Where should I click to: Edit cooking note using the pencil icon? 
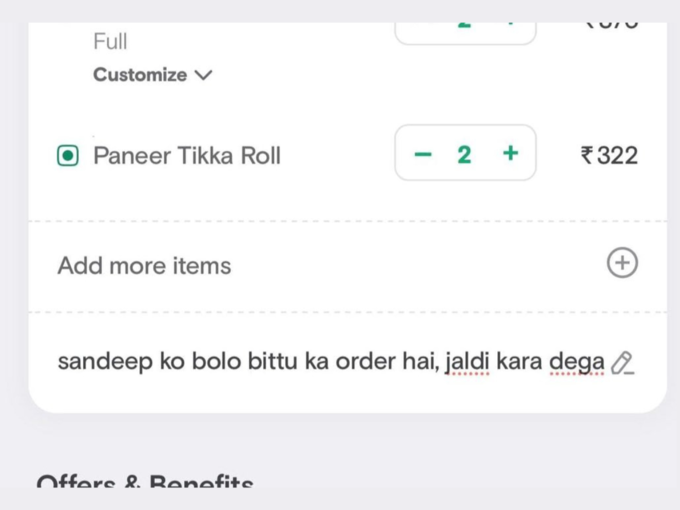[622, 363]
